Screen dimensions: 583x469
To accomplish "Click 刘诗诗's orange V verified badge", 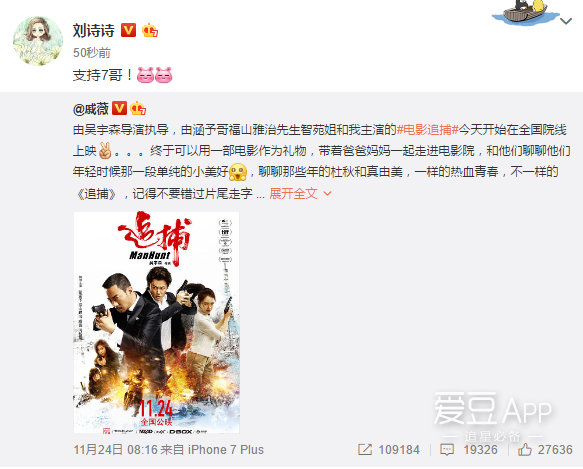I will coord(129,30).
